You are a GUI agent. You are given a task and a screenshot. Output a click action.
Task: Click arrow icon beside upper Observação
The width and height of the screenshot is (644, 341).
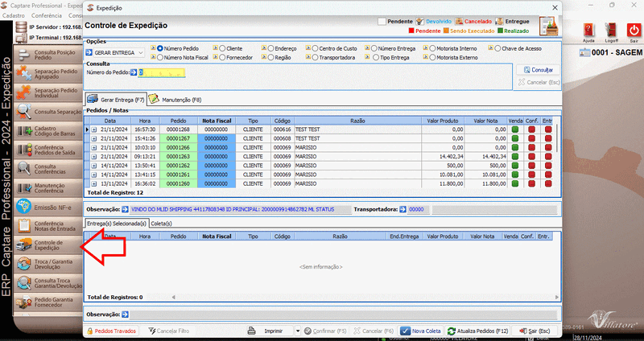(126, 209)
